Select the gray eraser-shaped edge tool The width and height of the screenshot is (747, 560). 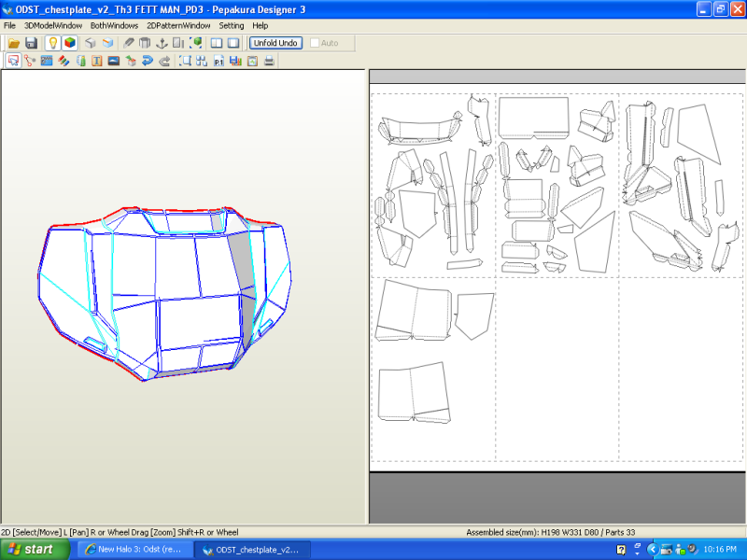click(x=129, y=43)
